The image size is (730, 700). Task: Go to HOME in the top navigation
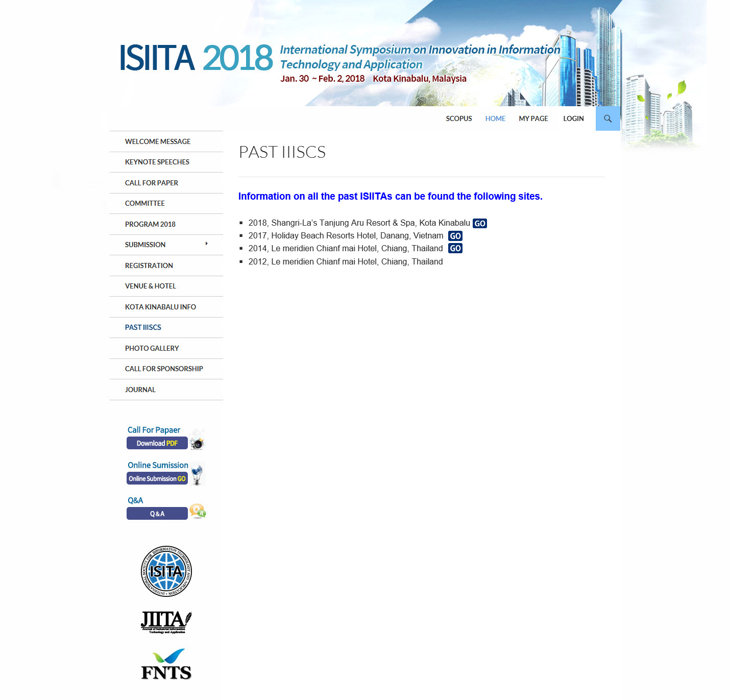pos(495,118)
